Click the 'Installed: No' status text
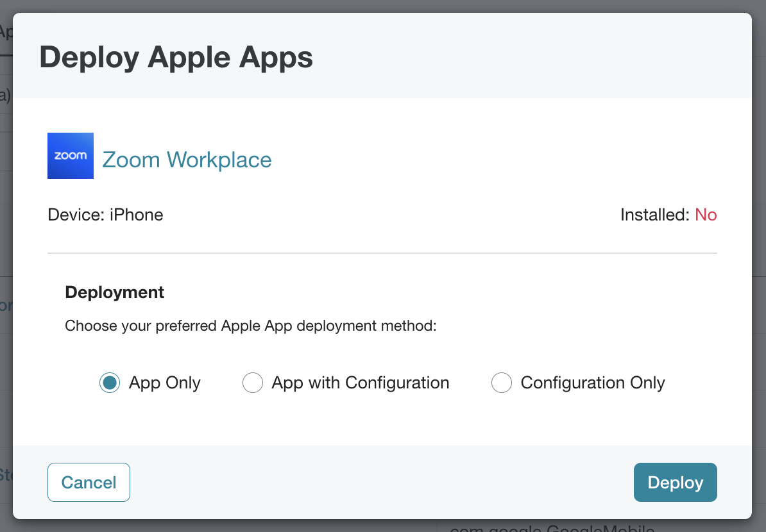Viewport: 766px width, 532px height. point(668,215)
